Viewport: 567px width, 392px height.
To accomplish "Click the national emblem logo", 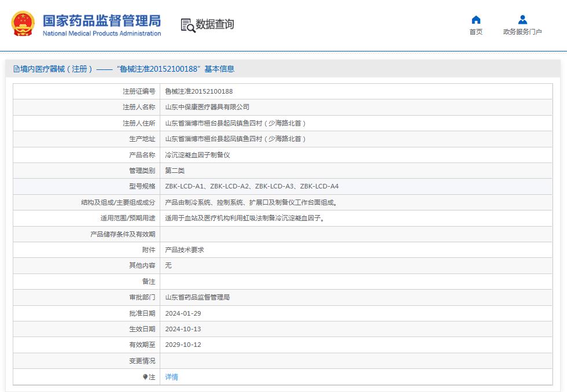I will 22,24.
